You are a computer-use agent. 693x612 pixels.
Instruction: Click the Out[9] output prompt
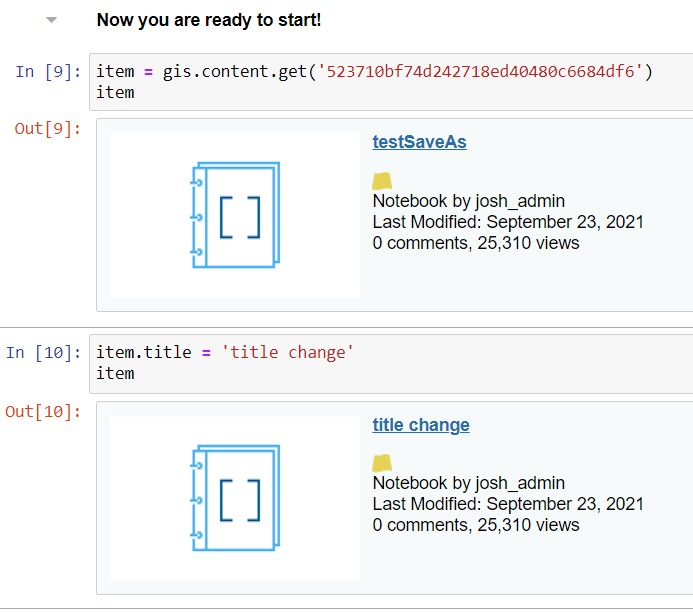coord(48,128)
